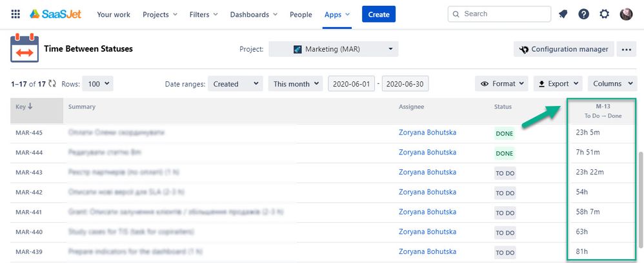Open the Marketing (MAR) project dropdown
644x263 pixels.
[x=334, y=49]
